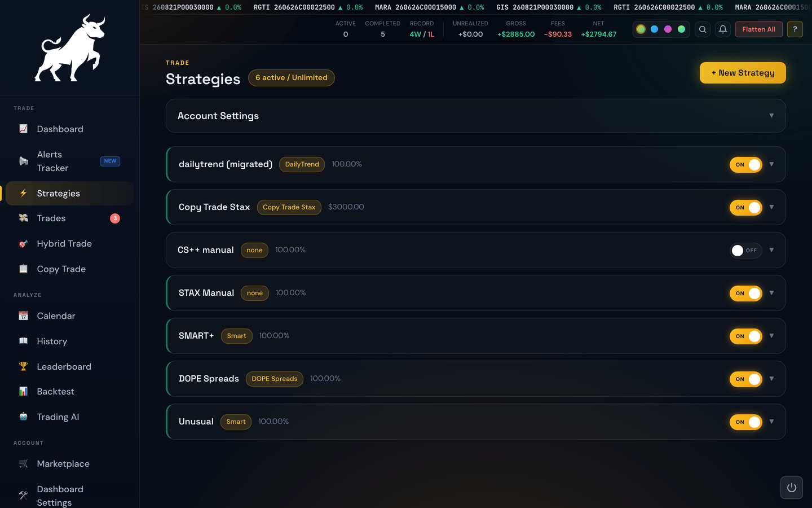Open notifications bell icon

coord(723,29)
